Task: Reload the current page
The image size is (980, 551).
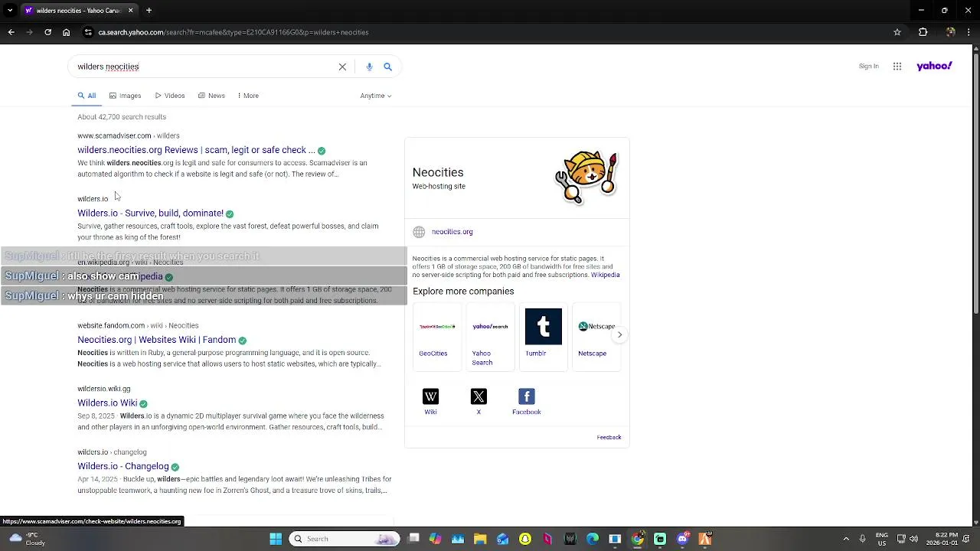Action: point(47,32)
